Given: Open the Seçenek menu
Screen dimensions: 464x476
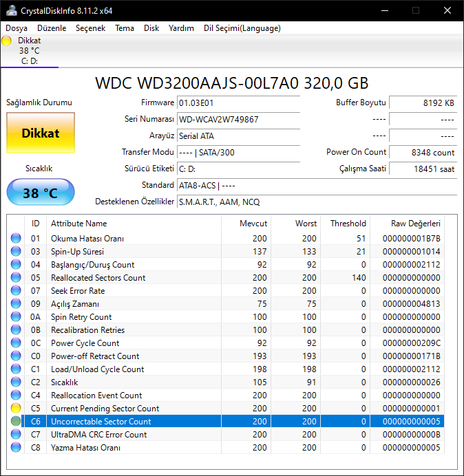Looking at the screenshot, I should (x=90, y=28).
